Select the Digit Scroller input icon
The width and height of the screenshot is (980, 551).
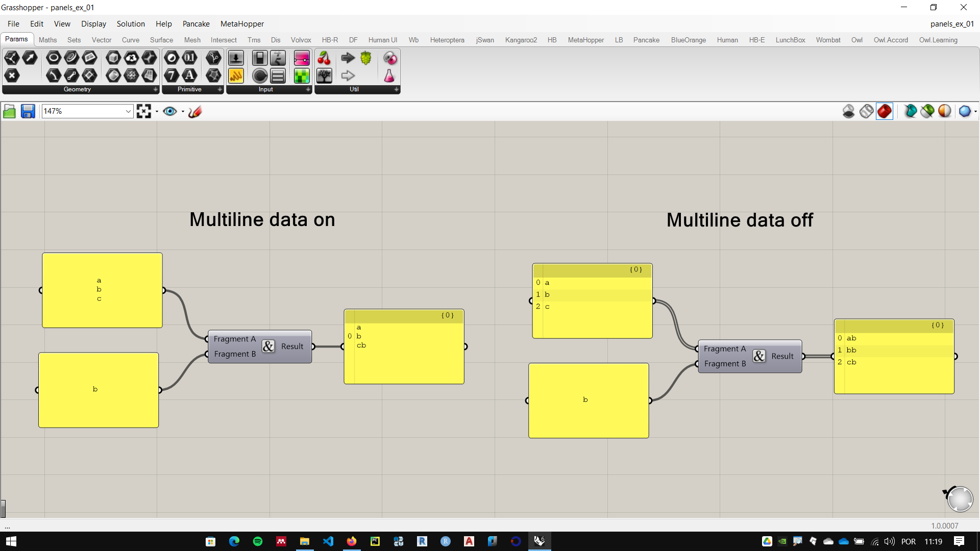coord(278,58)
